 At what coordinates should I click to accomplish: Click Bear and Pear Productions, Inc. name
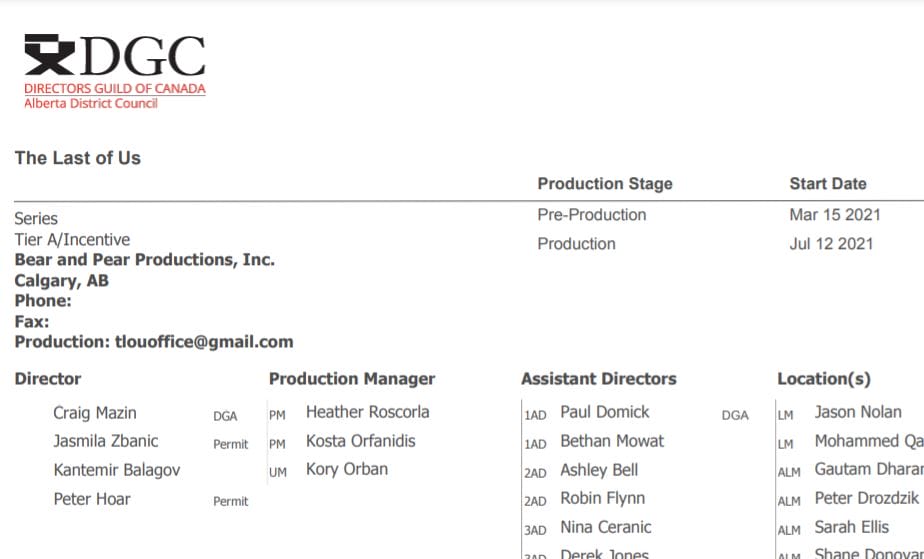(x=144, y=260)
